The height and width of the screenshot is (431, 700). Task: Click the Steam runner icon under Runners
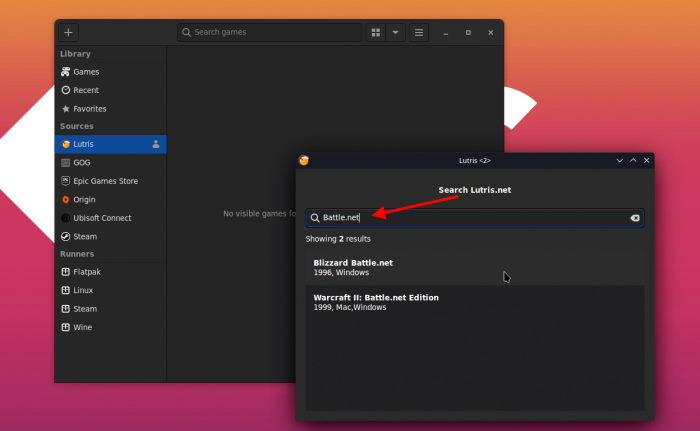point(66,309)
